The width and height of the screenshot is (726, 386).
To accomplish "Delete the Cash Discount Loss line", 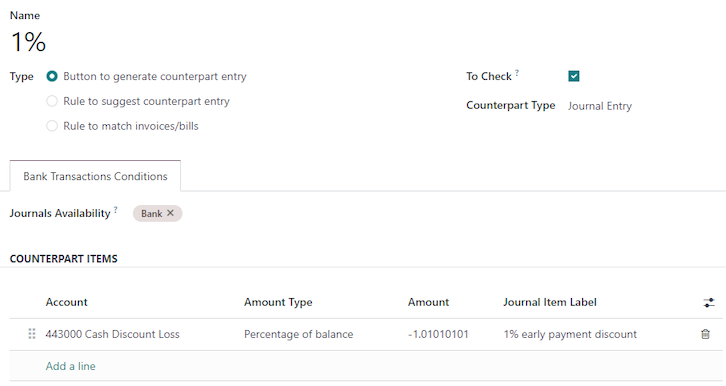I will tap(705, 334).
